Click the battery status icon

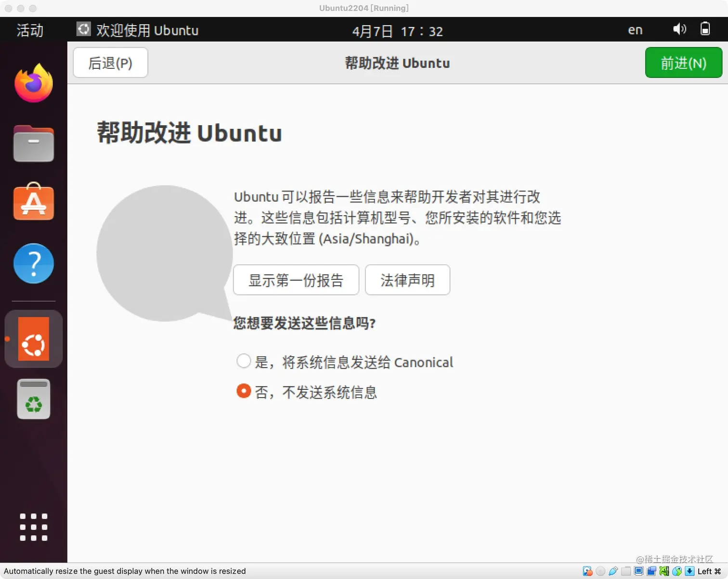[705, 29]
